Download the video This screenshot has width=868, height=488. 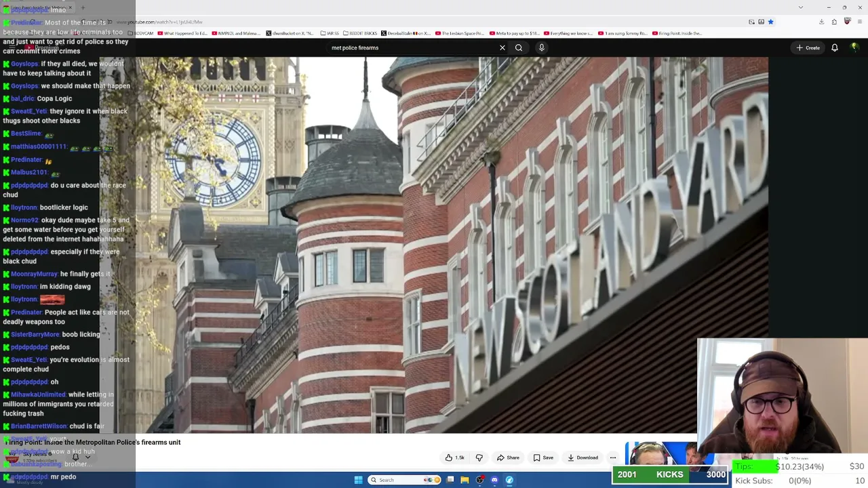click(583, 457)
